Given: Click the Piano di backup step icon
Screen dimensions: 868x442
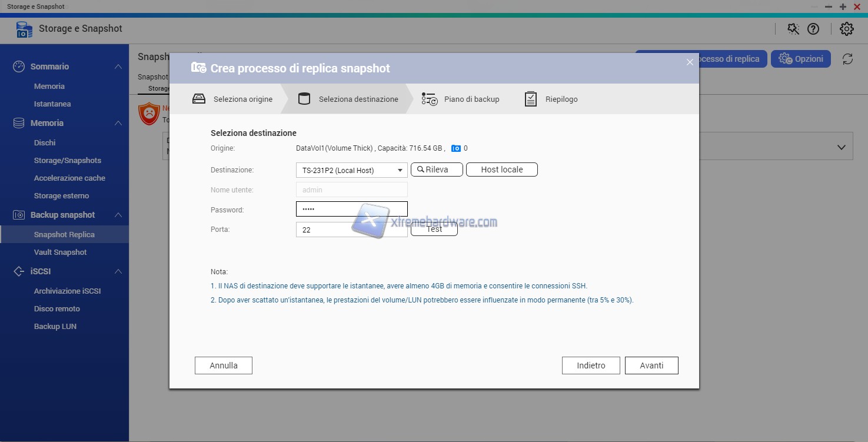Looking at the screenshot, I should click(430, 99).
